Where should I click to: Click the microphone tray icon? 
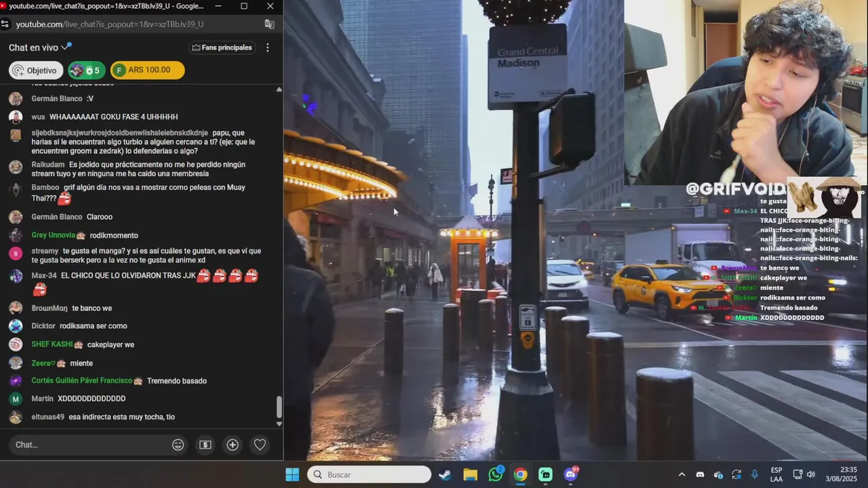click(x=755, y=474)
